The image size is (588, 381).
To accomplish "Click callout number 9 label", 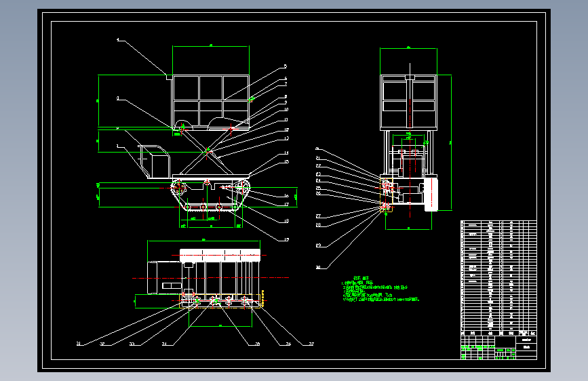I will coord(286,102).
